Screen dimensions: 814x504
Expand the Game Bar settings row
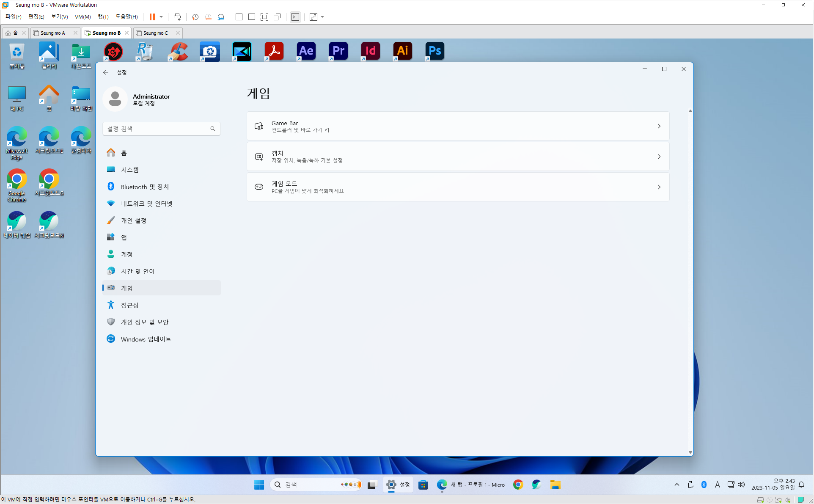coord(458,126)
